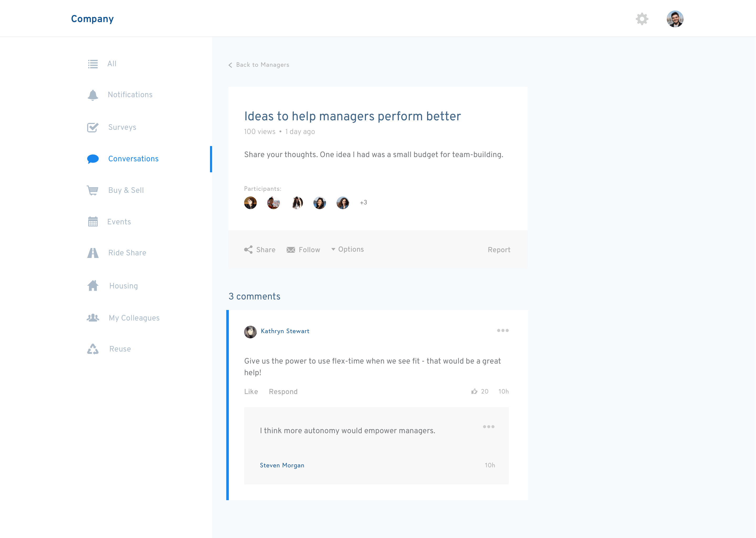The width and height of the screenshot is (756, 538).
Task: Click the Events calendar icon
Action: [93, 222]
